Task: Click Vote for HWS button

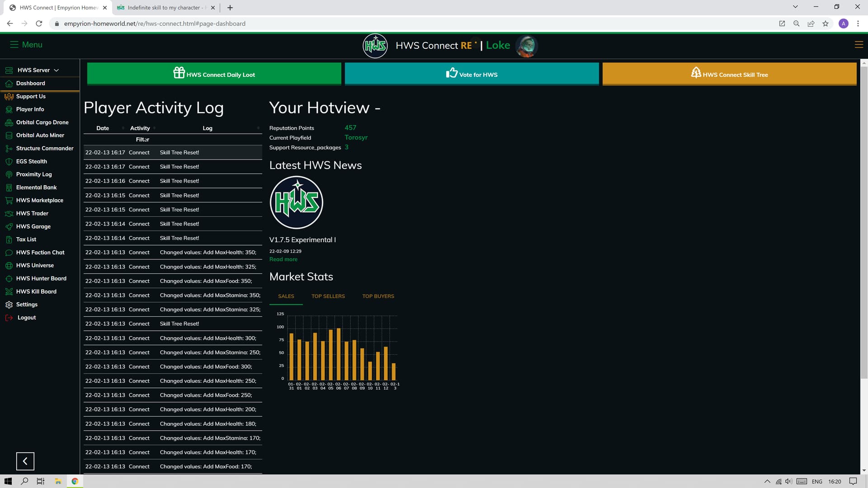Action: click(x=472, y=74)
